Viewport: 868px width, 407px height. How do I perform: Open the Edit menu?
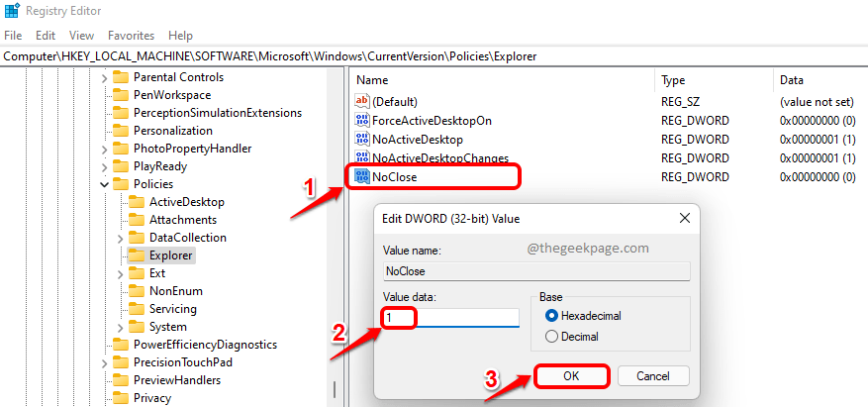(x=46, y=36)
